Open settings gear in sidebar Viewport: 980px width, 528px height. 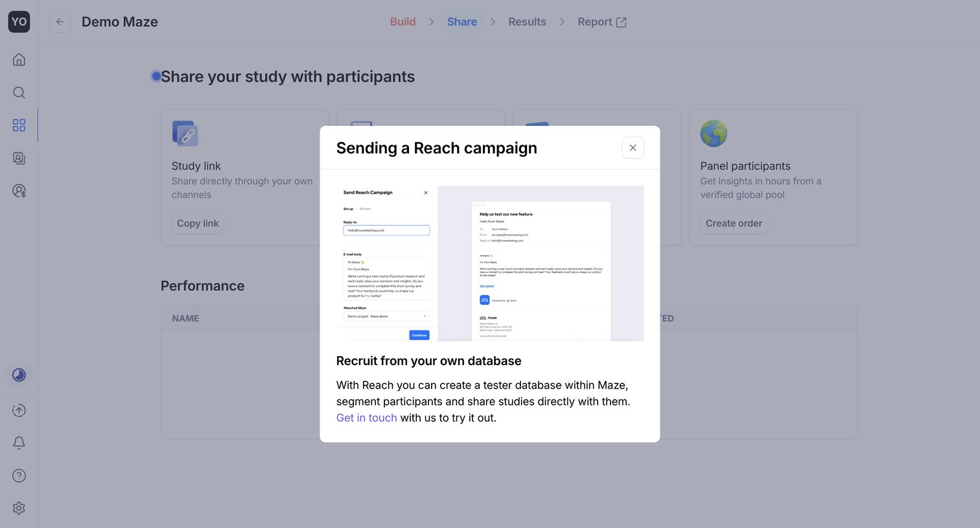19,508
